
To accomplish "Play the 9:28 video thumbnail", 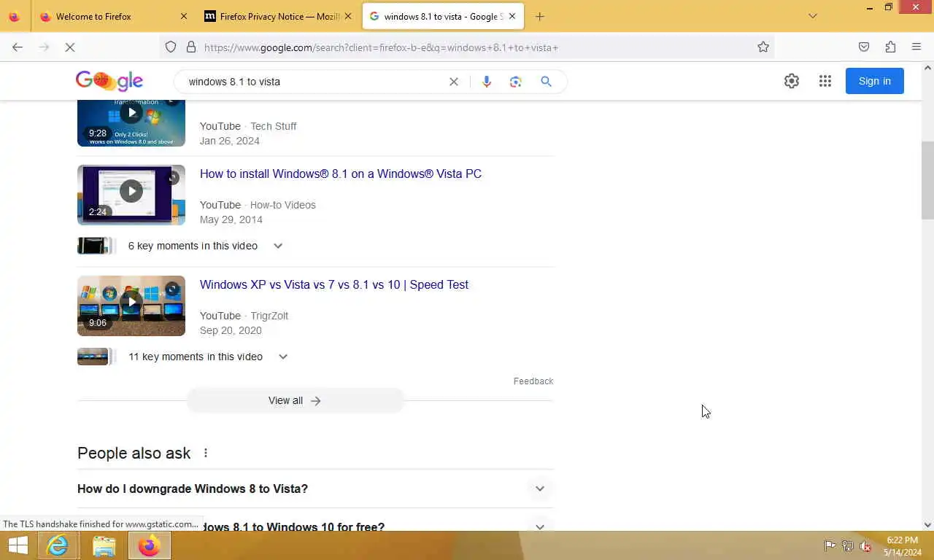I will click(131, 122).
